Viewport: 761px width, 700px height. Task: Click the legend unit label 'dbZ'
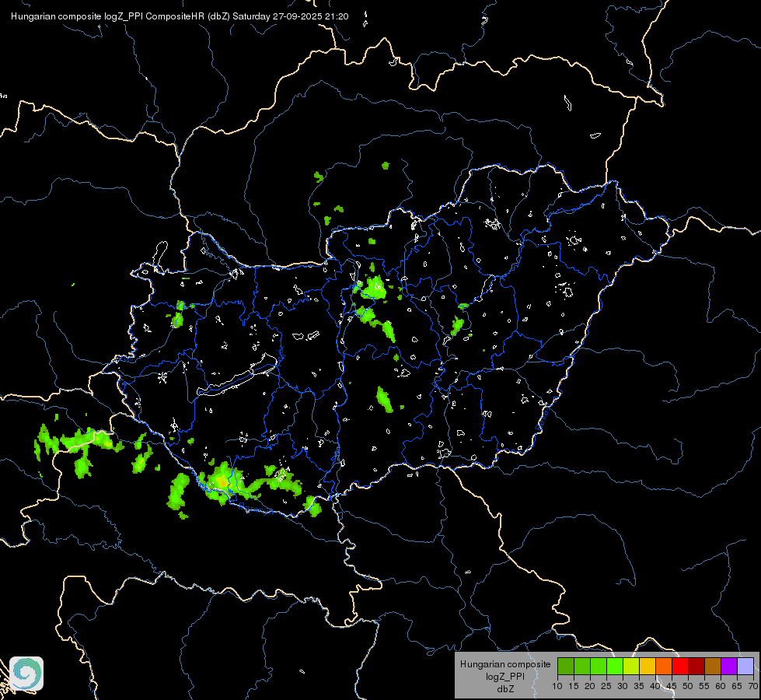pos(505,689)
